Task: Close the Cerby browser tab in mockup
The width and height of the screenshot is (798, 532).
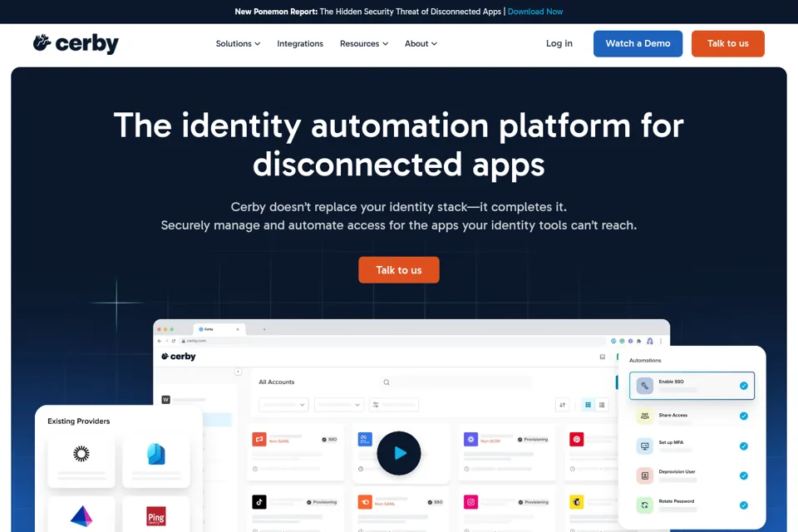Action: pos(238,329)
